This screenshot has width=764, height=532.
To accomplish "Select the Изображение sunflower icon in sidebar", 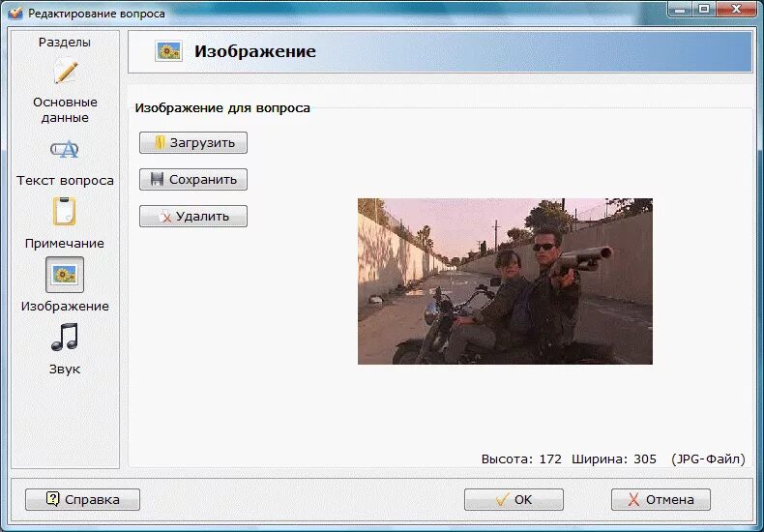I will (65, 275).
